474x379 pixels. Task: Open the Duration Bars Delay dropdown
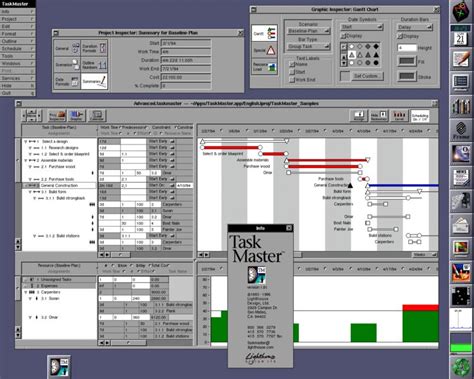(415, 27)
